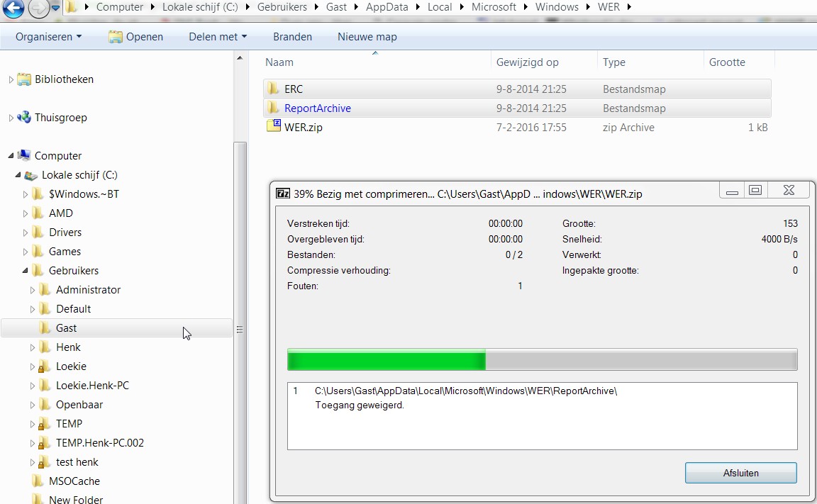Screen dimensions: 817x504
Task: Collapse the Gebruikers tree node
Action: point(26,271)
